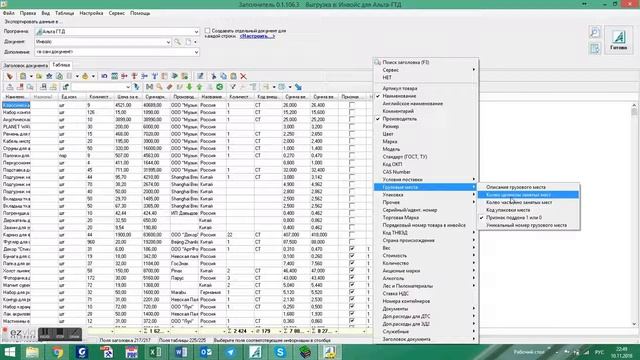Uncheck the Признак box in the Фоторамка row
Image resolution: width=640 pixels, height=360 pixels.
pyautogui.click(x=352, y=278)
